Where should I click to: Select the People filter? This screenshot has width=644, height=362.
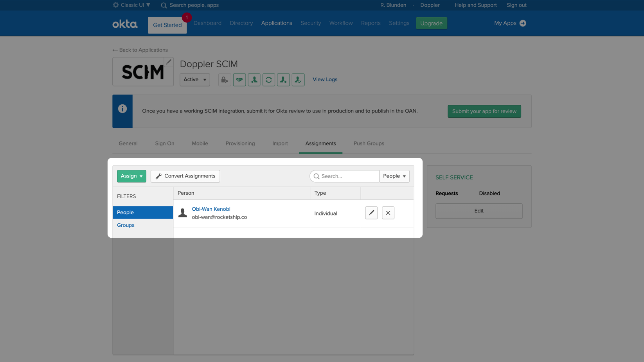click(143, 213)
